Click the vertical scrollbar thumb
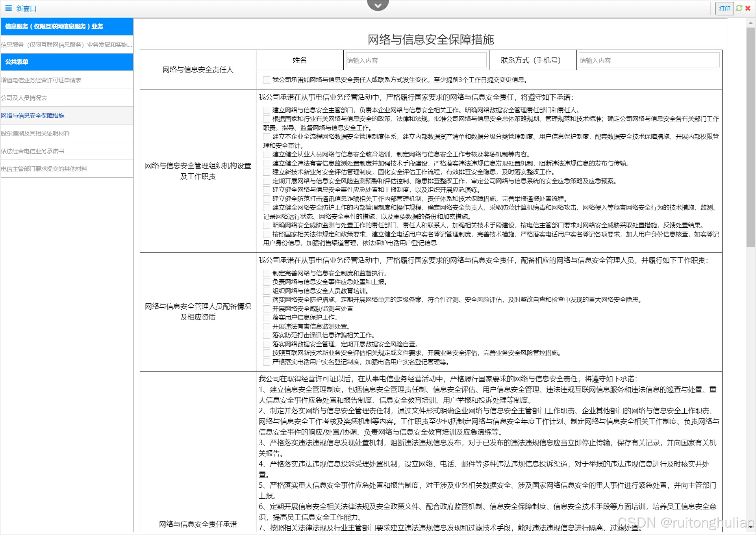 click(x=750, y=138)
